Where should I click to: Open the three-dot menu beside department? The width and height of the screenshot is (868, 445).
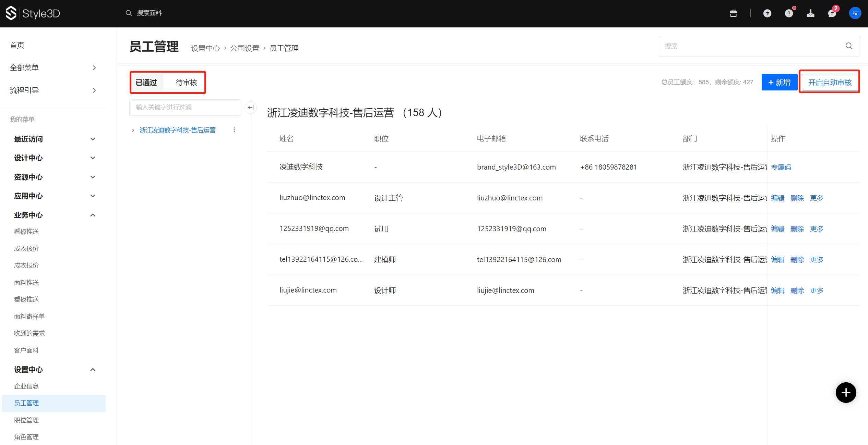234,130
